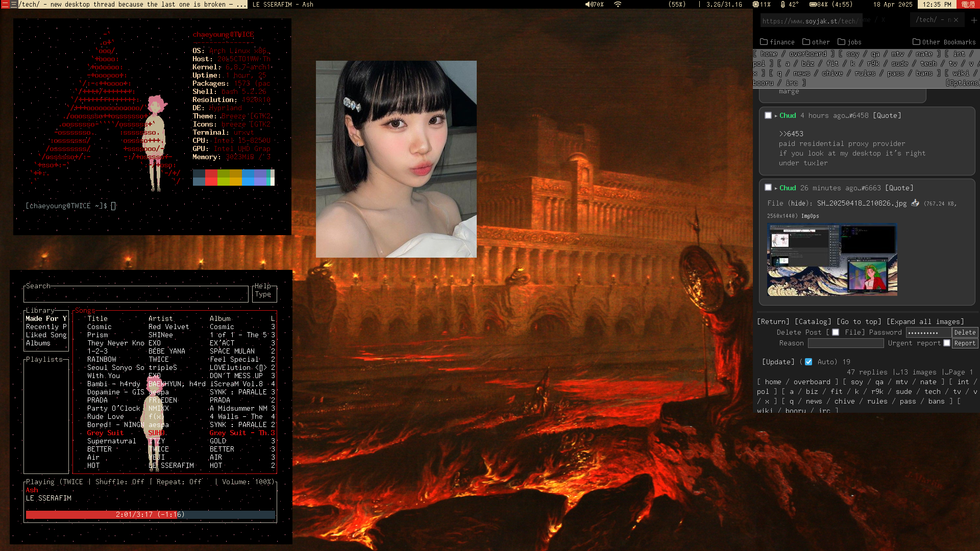Click [Quote] on post #6458
Image resolution: width=980 pixels, height=551 pixels.
tap(887, 115)
